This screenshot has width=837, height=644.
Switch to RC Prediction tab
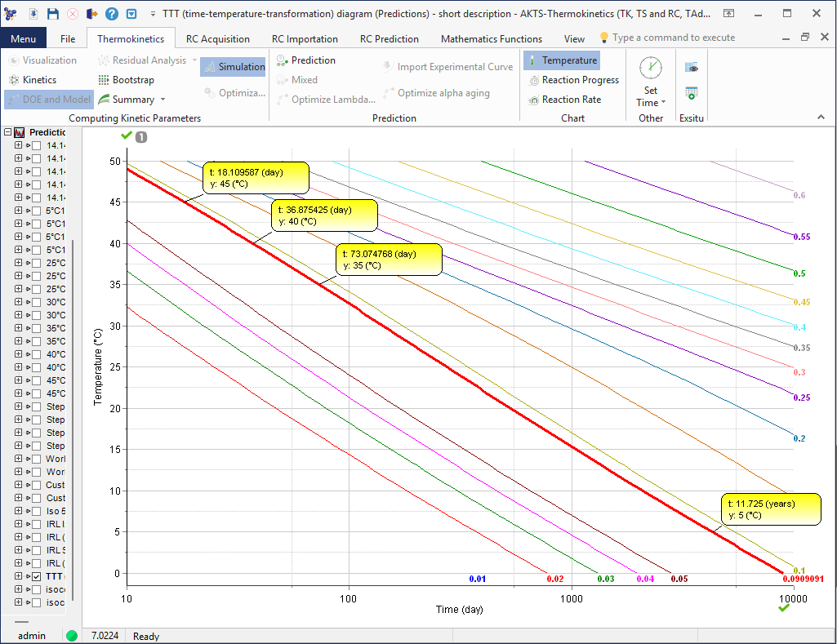tap(390, 38)
